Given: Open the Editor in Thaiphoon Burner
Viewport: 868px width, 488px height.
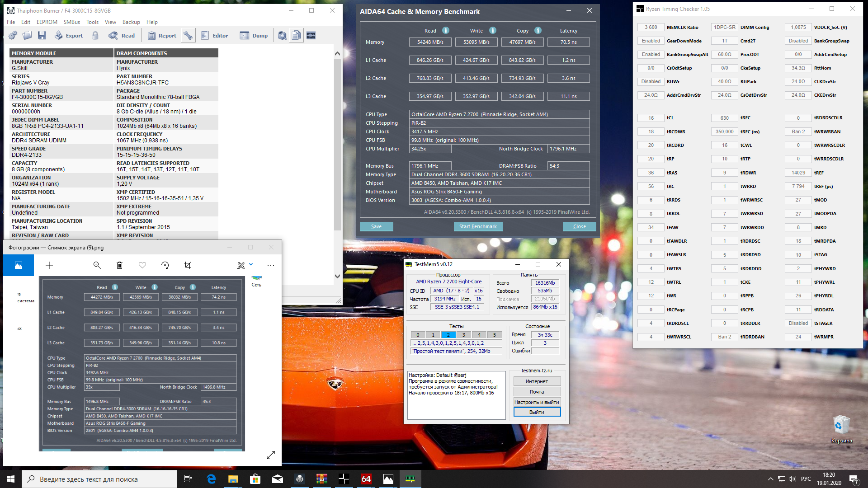Looking at the screenshot, I should 215,35.
